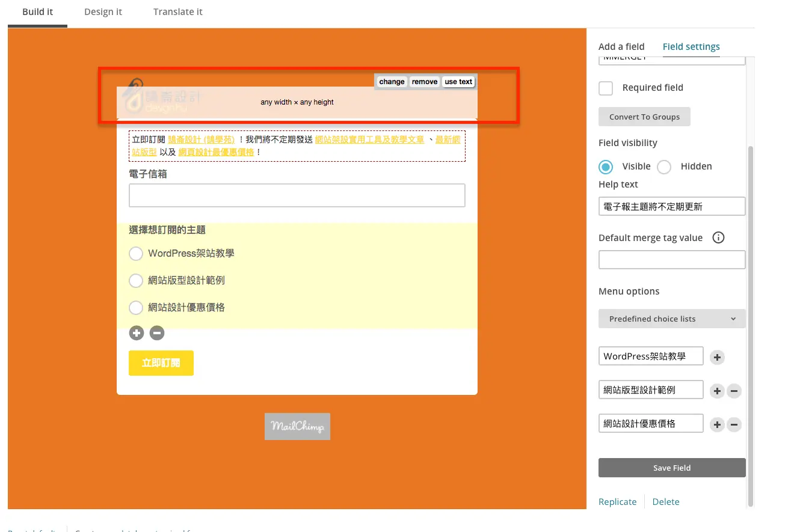Click plus icon beside WordPress架站教學 menu option field
This screenshot has width=797, height=532.
pos(717,358)
